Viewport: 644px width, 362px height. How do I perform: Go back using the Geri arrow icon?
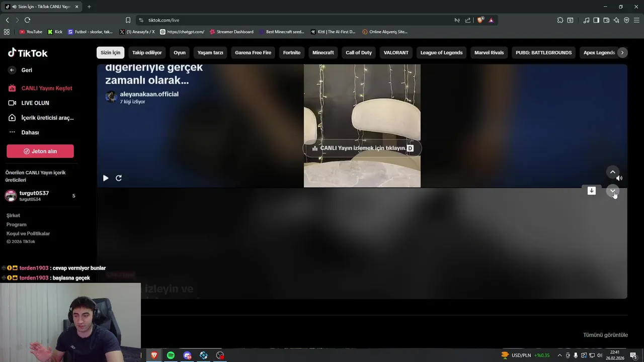(12, 70)
